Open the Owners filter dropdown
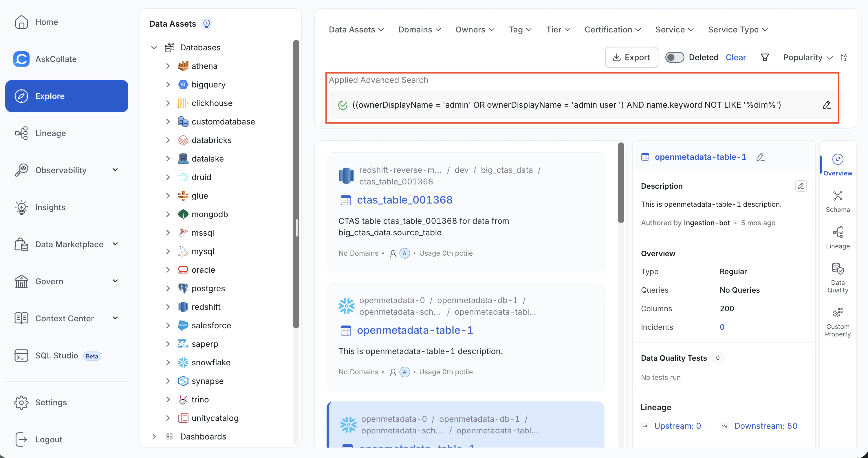868x458 pixels. tap(475, 30)
